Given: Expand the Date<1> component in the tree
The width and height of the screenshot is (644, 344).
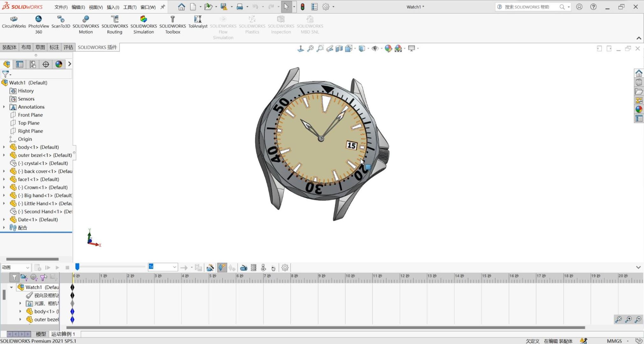Looking at the screenshot, I should coord(4,219).
